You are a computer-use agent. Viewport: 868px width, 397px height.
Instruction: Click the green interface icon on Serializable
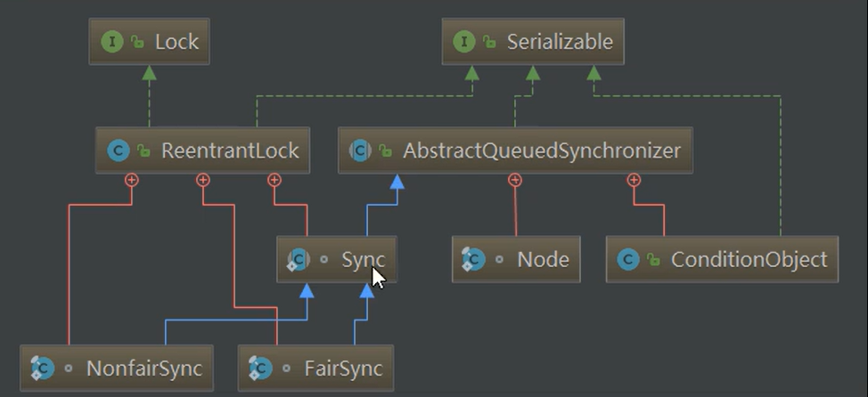(x=464, y=42)
